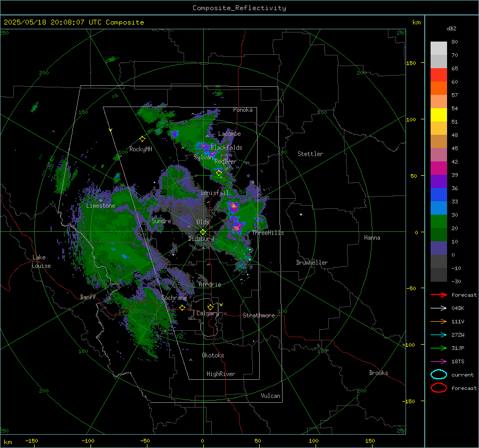Click the Innisfail town label
The height and width of the screenshot is (448, 479).
click(x=215, y=193)
